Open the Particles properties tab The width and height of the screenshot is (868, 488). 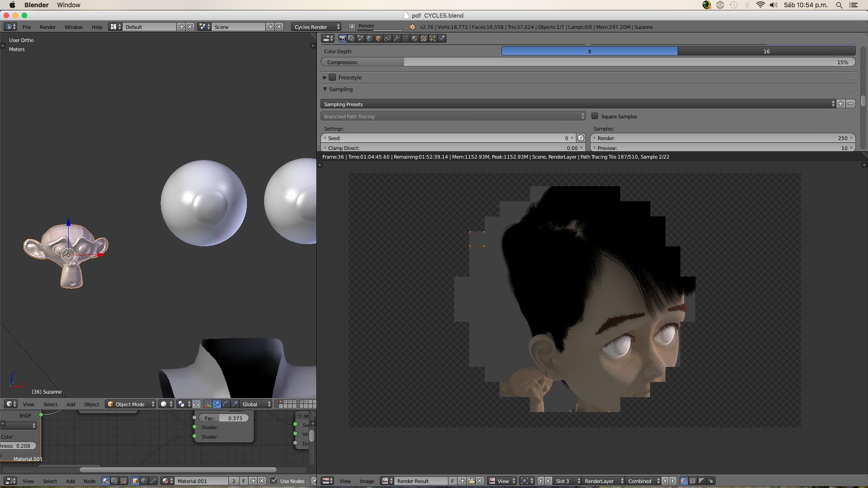coord(433,38)
